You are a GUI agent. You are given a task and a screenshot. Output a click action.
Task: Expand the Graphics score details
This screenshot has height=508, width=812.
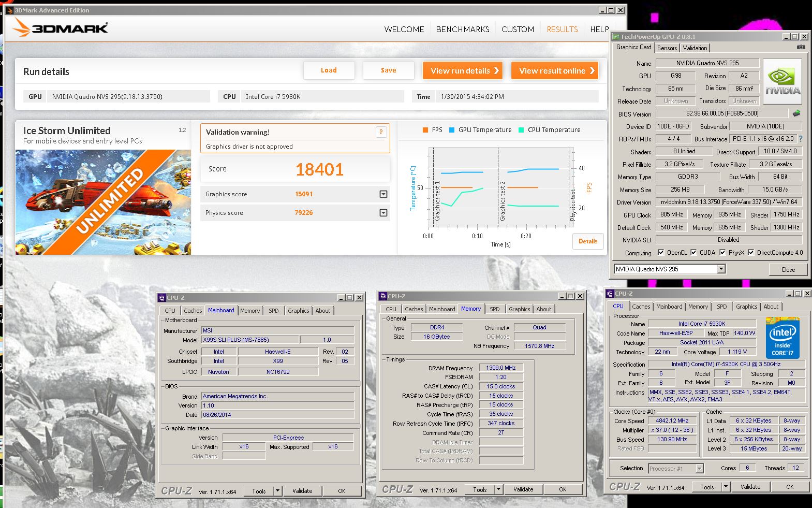point(383,194)
